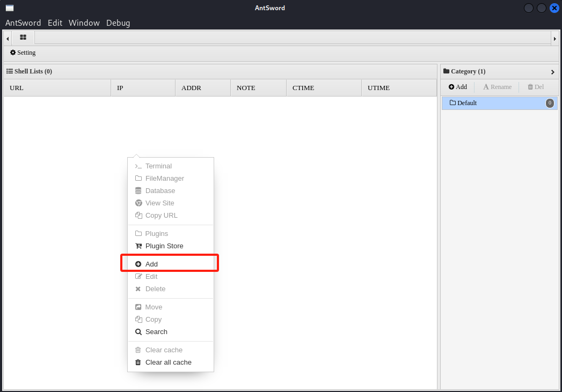Click Del in the Category toolbar
Viewport: 562px width, 392px height.
point(536,87)
